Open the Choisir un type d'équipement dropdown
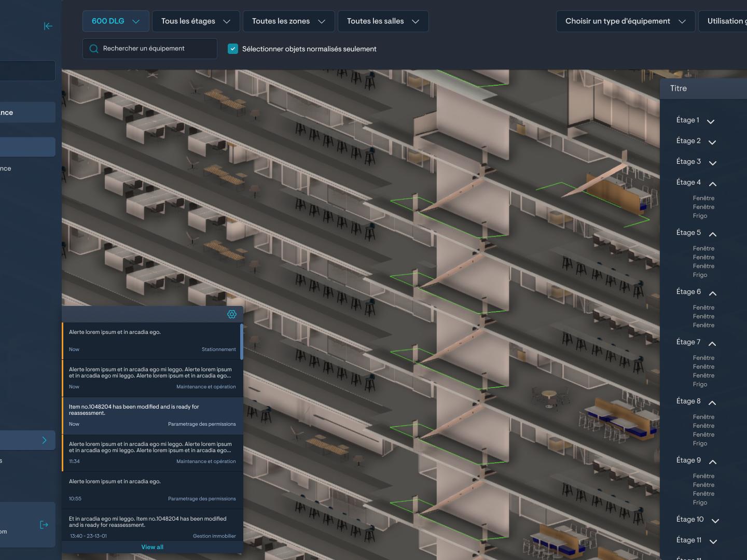This screenshot has width=747, height=560. pyautogui.click(x=626, y=21)
